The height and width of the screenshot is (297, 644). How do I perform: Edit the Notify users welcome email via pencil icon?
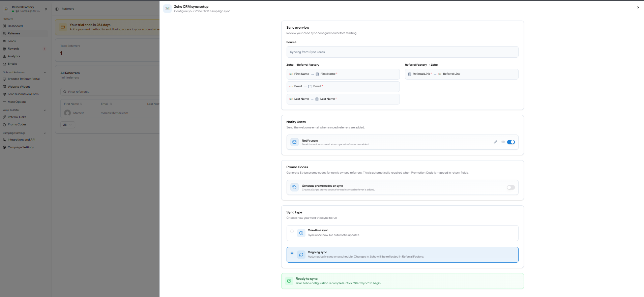pos(495,142)
